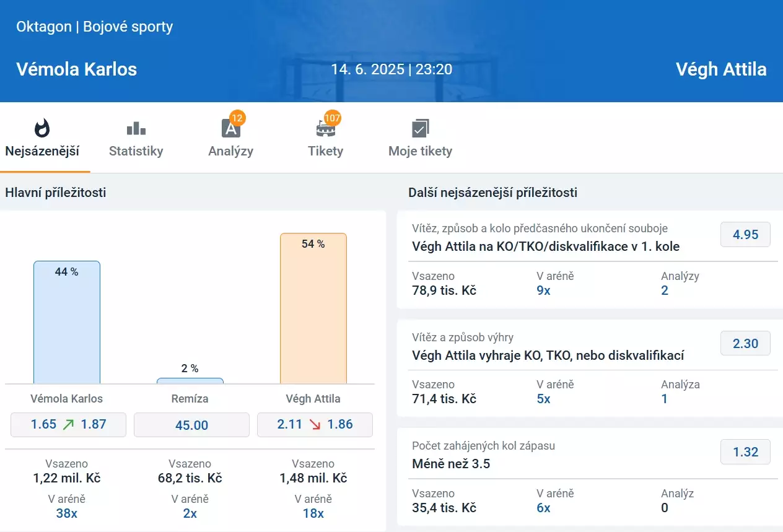Open analyses count 2 for Végh KO 1. kole
Viewport: 783px width, 532px height.
(665, 290)
